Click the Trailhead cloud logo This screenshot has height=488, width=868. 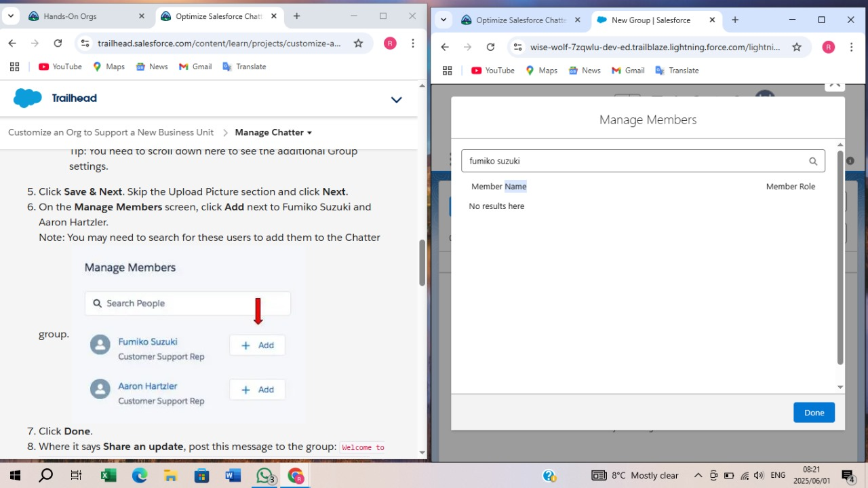click(28, 98)
